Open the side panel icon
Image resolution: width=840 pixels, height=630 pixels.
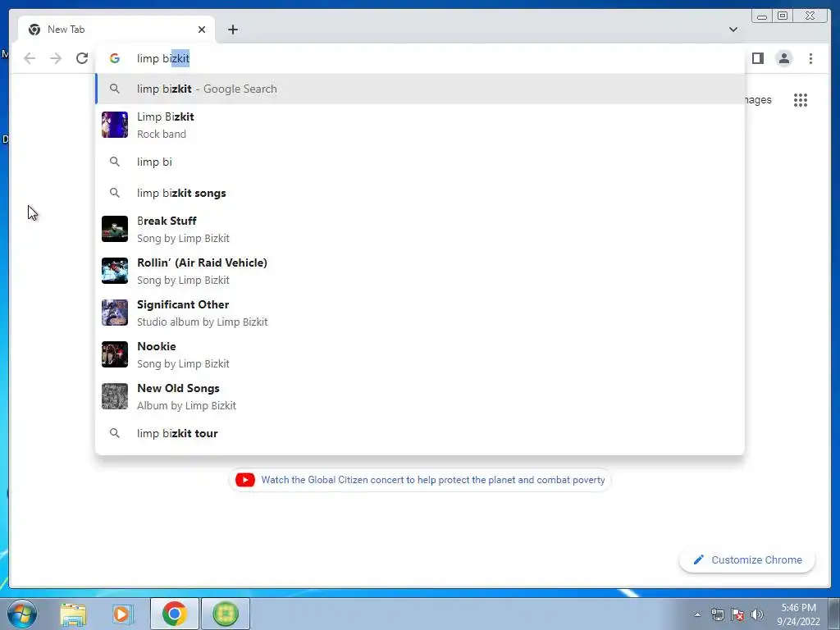point(757,58)
